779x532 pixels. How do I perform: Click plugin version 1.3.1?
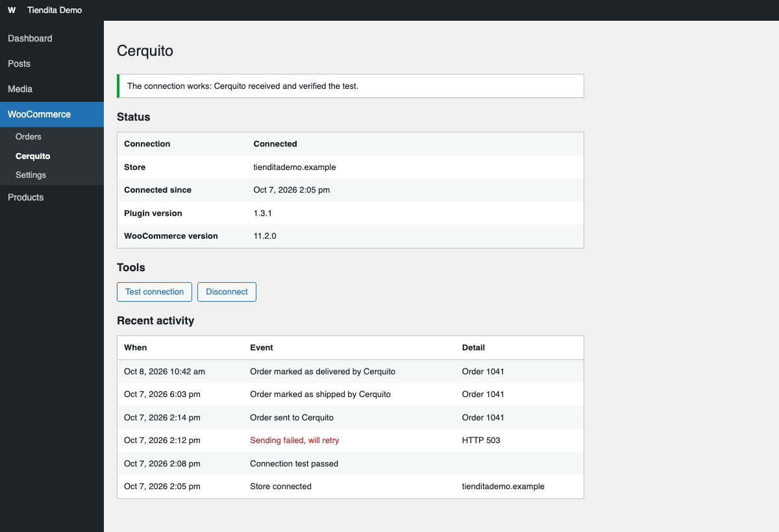tap(263, 213)
